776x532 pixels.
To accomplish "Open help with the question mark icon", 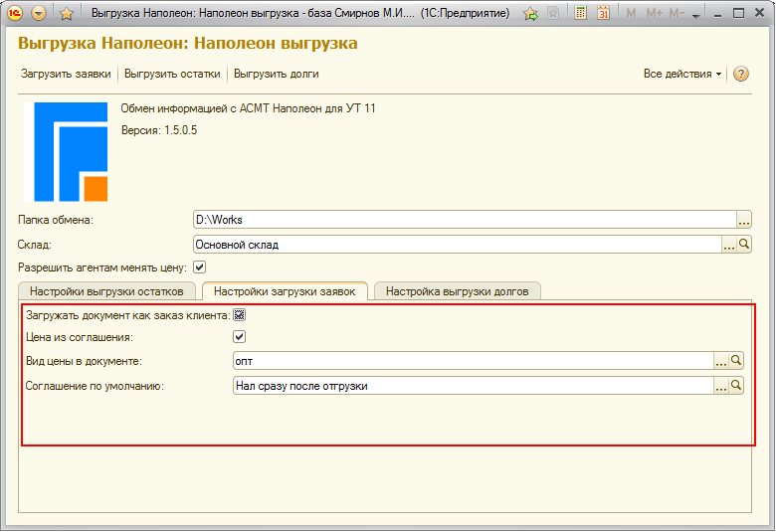I will click(x=740, y=74).
